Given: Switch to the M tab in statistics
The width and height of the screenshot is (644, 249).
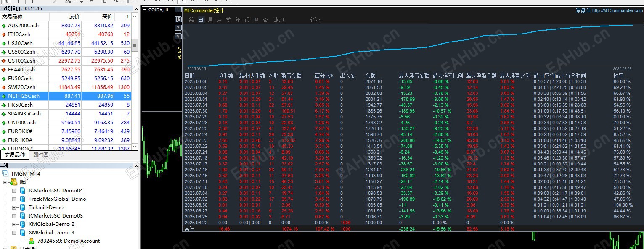Looking at the screenshot, I should pyautogui.click(x=257, y=20).
